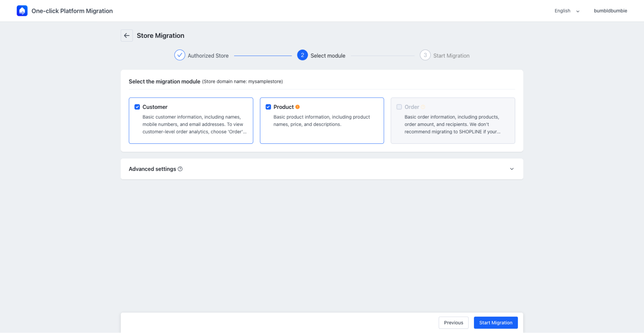
Task: Tick the disabled Order module checkbox
Action: tap(399, 107)
